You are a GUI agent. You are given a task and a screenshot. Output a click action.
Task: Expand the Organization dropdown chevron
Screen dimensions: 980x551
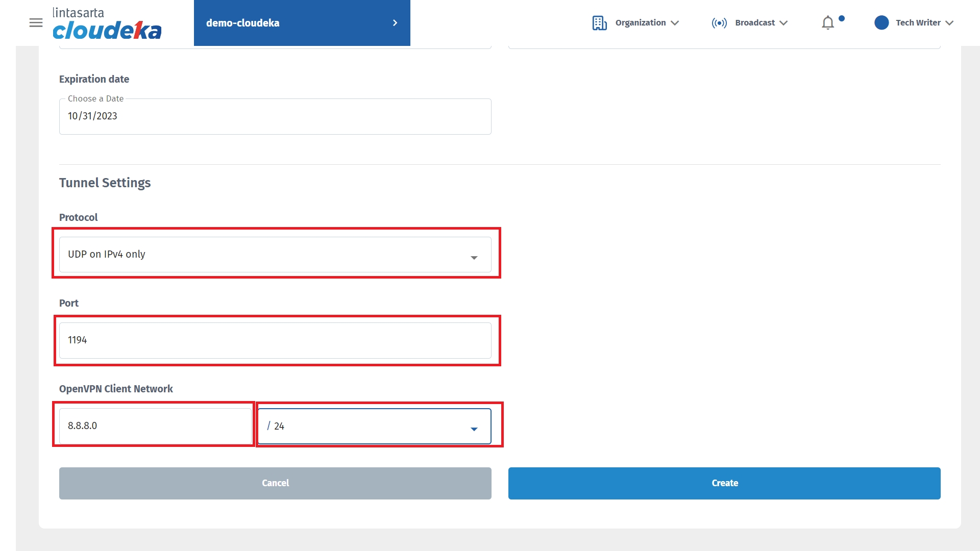pyautogui.click(x=675, y=23)
